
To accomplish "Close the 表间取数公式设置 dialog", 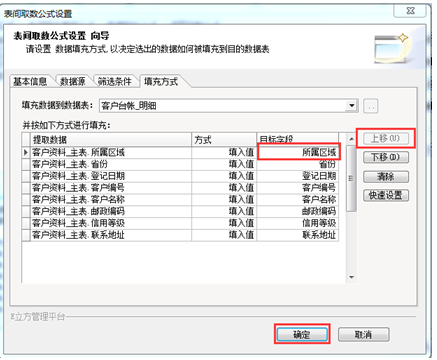I will tap(410, 11).
